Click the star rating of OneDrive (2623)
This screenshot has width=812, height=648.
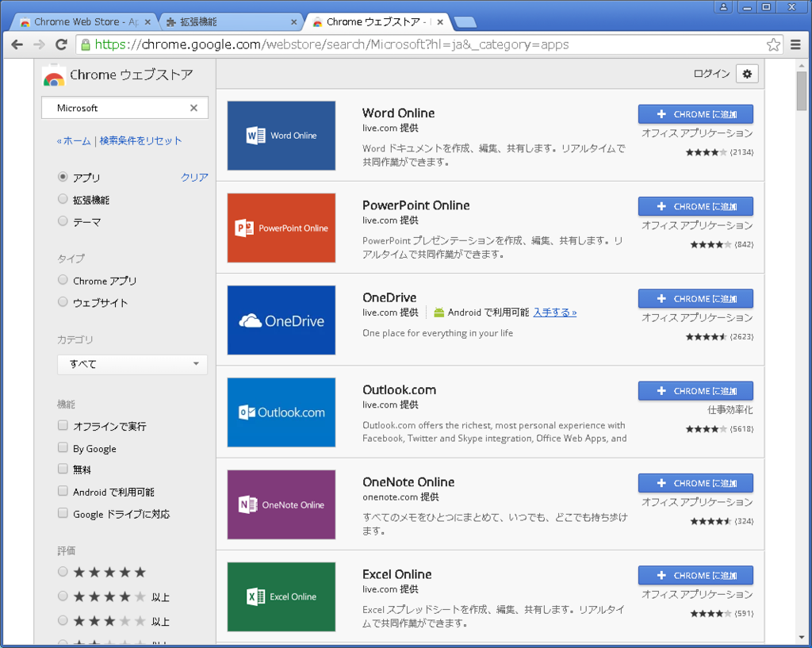[706, 337]
